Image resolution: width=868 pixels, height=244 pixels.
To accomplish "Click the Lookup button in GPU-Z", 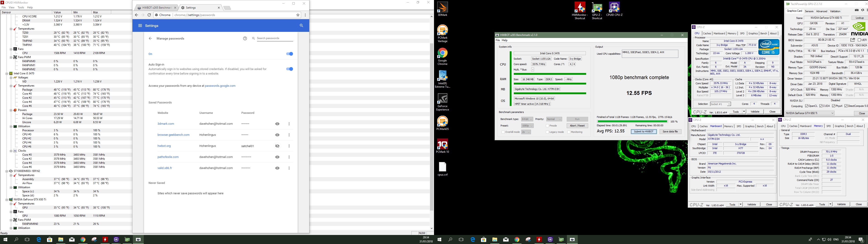I will [860, 18].
